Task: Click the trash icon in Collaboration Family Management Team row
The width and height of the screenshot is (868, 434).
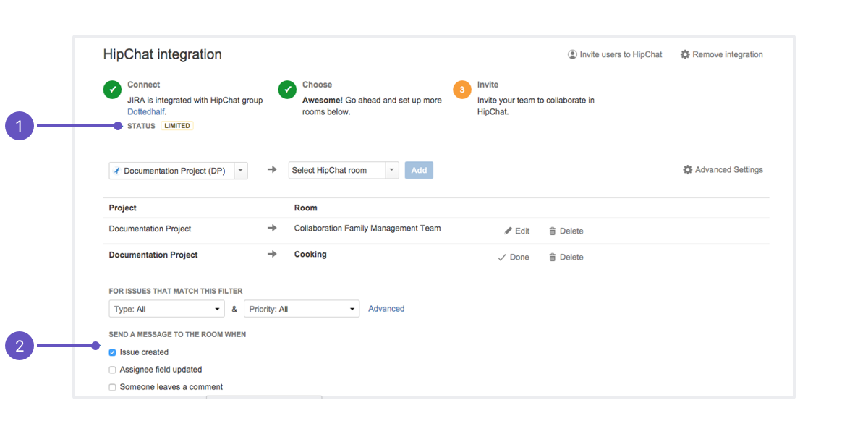Action: [x=553, y=231]
